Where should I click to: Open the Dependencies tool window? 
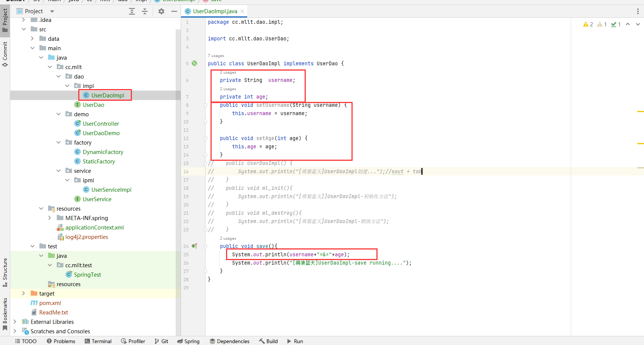tap(229, 341)
